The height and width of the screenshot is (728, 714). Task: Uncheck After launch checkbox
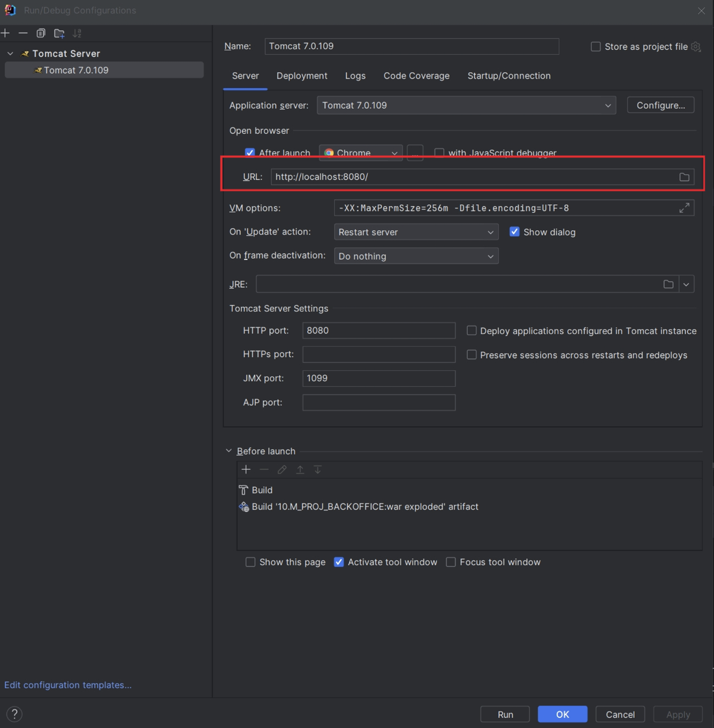tap(250, 153)
